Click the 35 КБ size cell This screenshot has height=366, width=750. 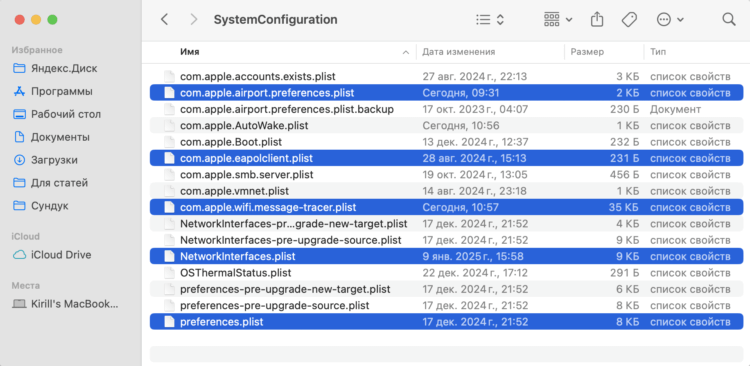coord(625,207)
